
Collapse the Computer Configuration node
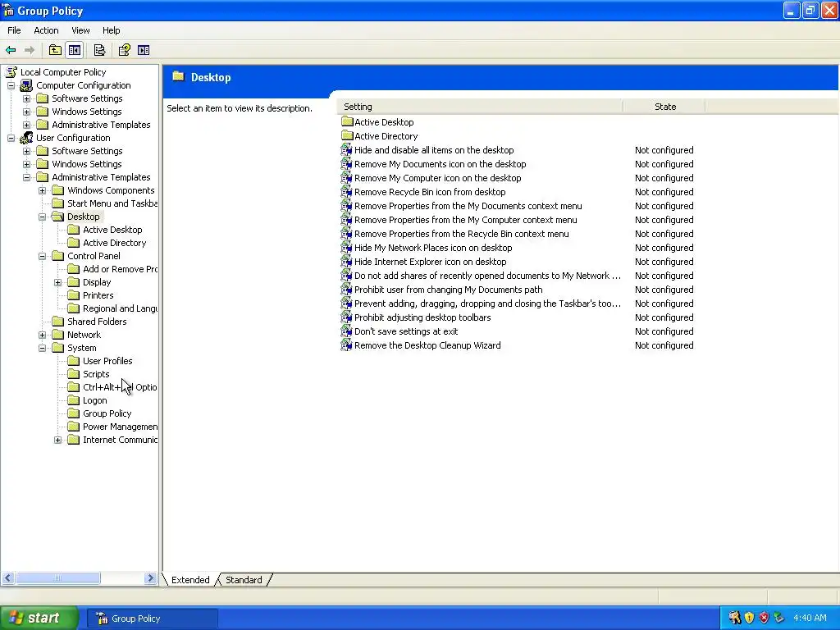pyautogui.click(x=11, y=85)
